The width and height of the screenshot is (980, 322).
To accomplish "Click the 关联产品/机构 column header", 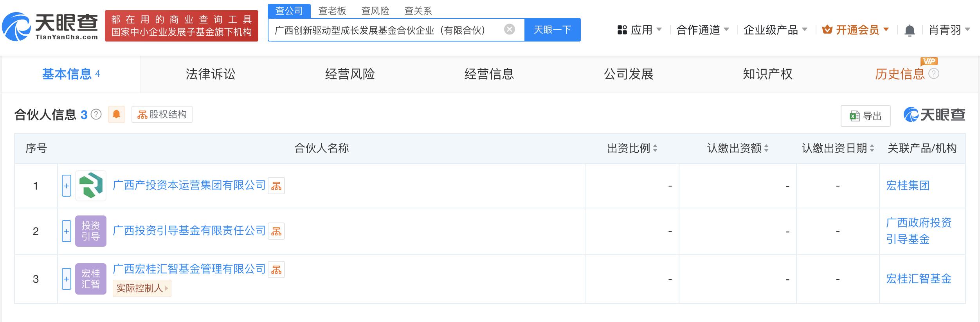I will pyautogui.click(x=922, y=148).
